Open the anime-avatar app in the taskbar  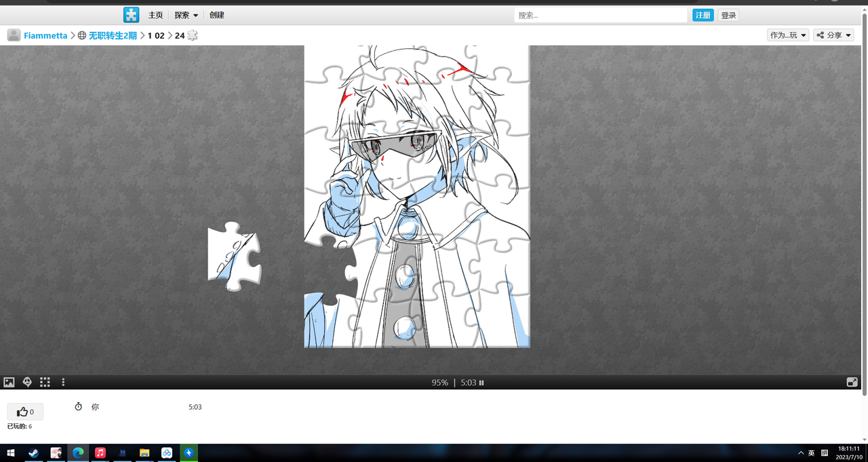pos(56,453)
